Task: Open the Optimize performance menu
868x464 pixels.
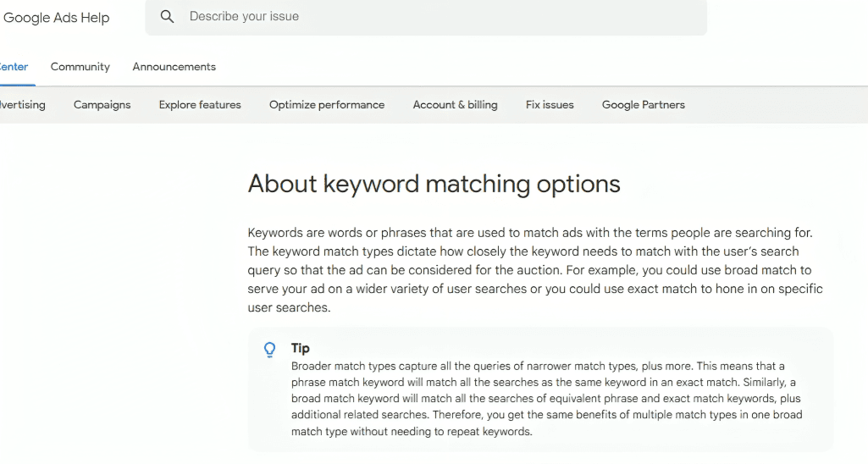Action: click(327, 105)
